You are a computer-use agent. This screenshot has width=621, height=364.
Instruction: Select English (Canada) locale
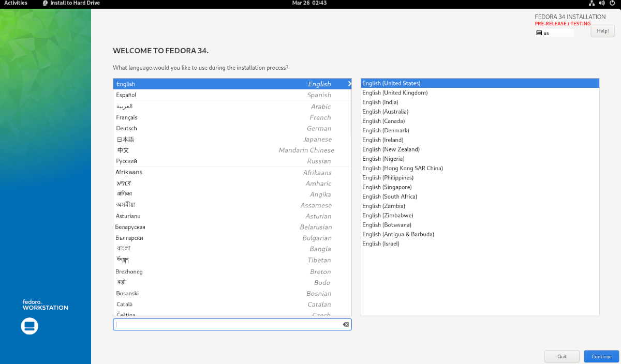(x=383, y=121)
